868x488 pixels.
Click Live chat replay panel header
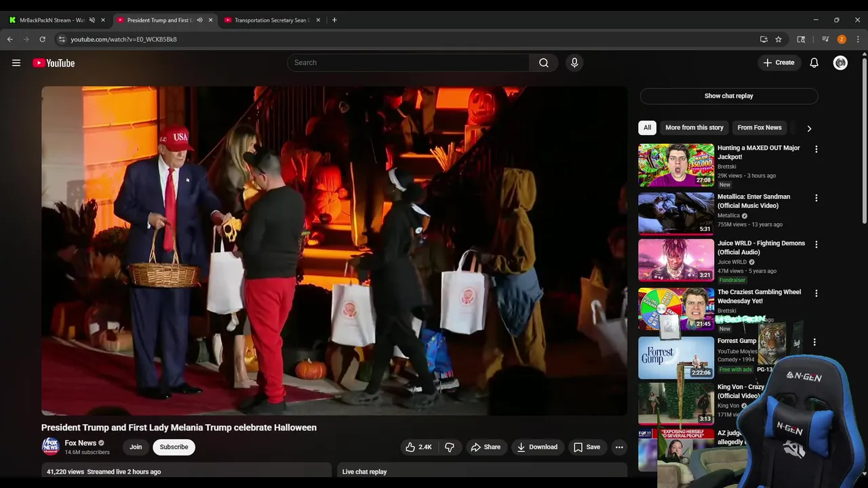point(482,472)
